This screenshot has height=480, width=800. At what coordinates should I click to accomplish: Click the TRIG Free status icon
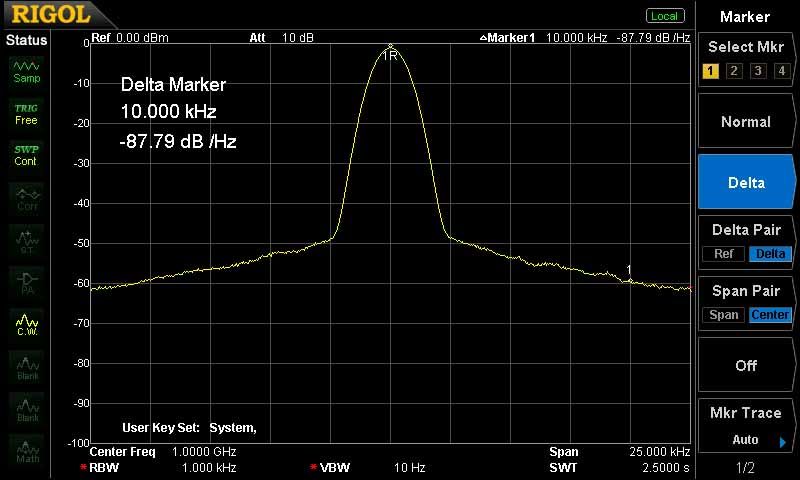point(26,114)
